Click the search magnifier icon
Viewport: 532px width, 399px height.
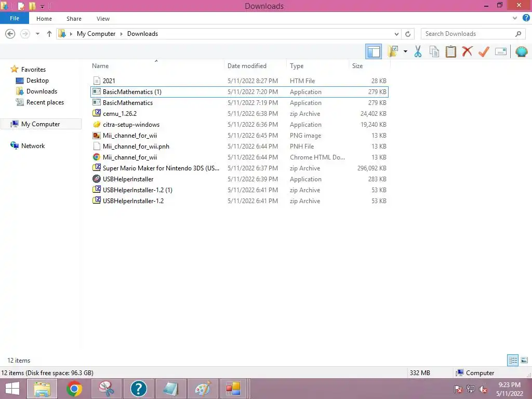[x=518, y=34]
